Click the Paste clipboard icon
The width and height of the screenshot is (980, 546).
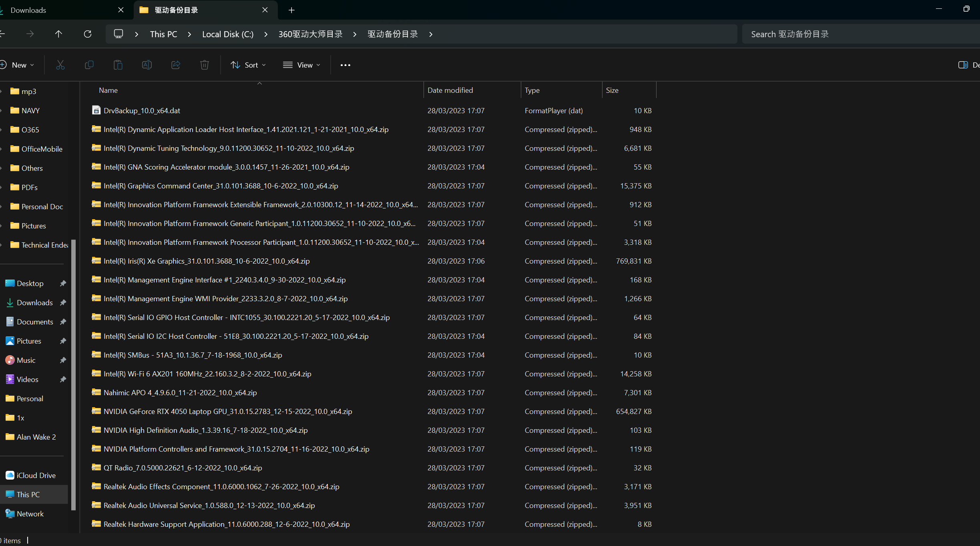click(118, 65)
